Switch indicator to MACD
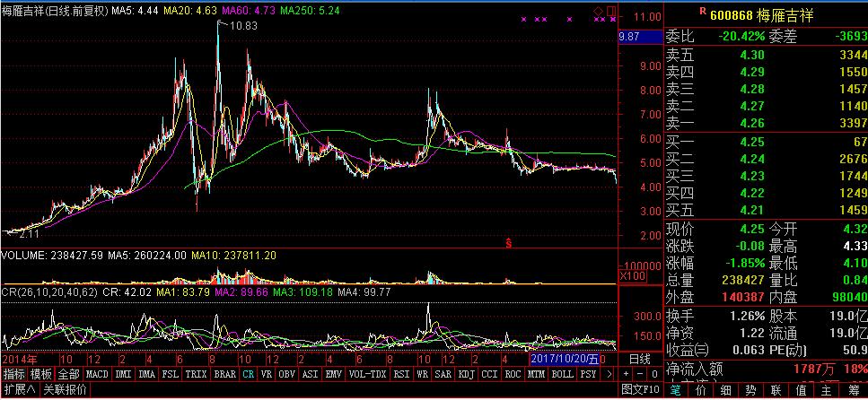 (x=97, y=374)
